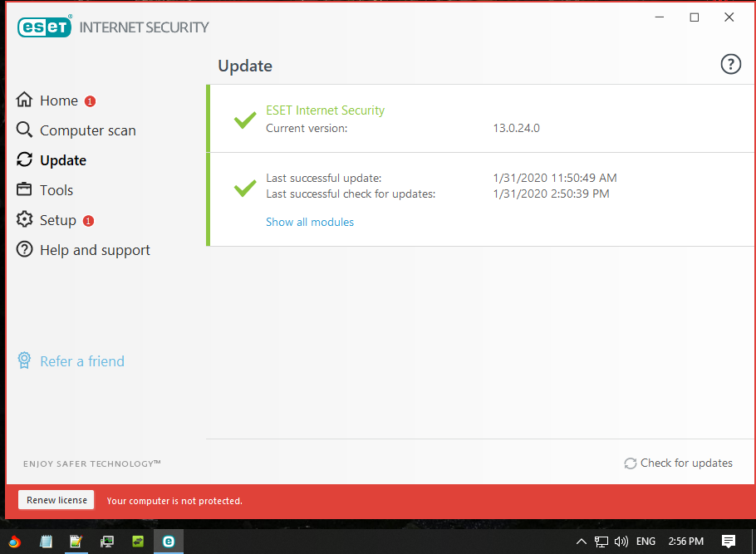
Task: Maximize the ESET Internet Security window
Action: [x=695, y=17]
